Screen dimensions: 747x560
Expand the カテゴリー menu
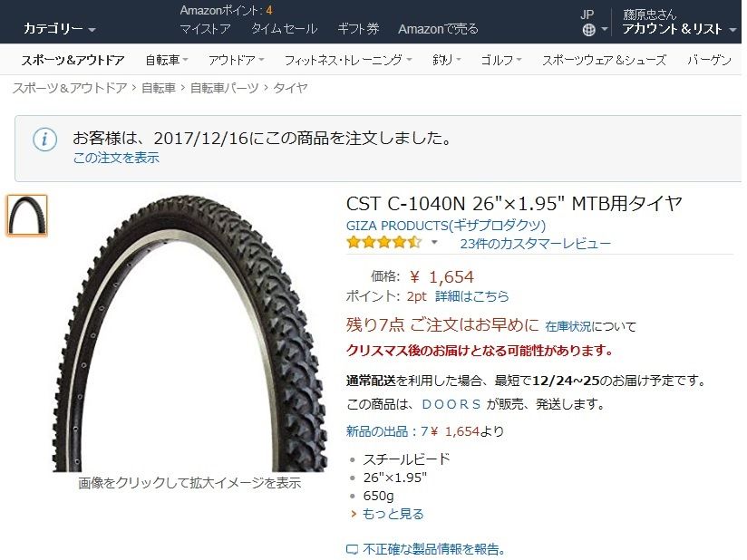60,29
